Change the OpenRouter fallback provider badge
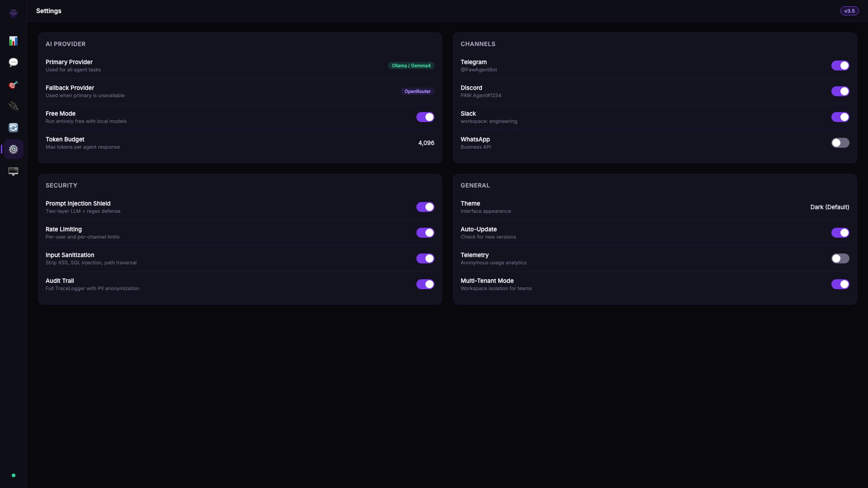This screenshot has height=488, width=868. [417, 91]
